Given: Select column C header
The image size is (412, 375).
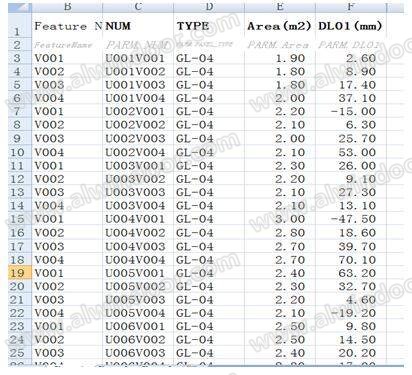Looking at the screenshot, I should (138, 8).
